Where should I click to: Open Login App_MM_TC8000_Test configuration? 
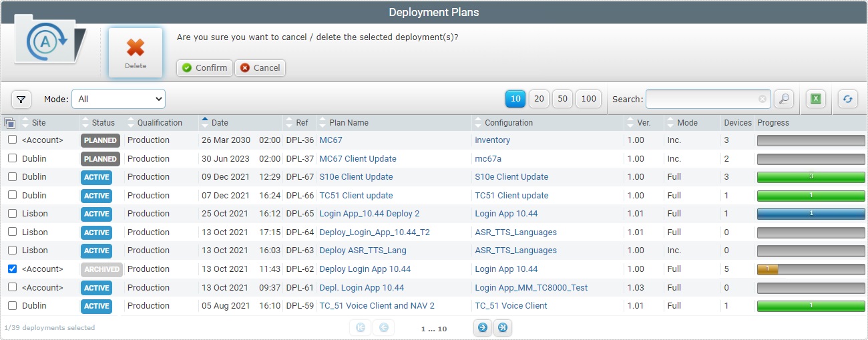click(x=531, y=288)
